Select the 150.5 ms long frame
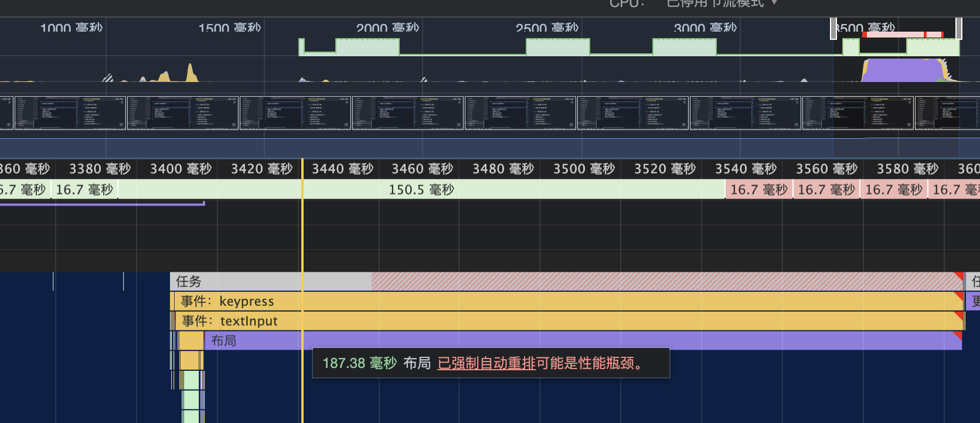Screen dimensions: 980x423 [421, 190]
